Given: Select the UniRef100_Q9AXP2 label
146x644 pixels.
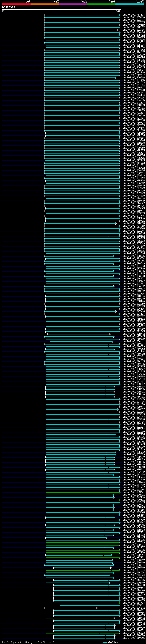Looking at the screenshot, I should pos(134,334).
